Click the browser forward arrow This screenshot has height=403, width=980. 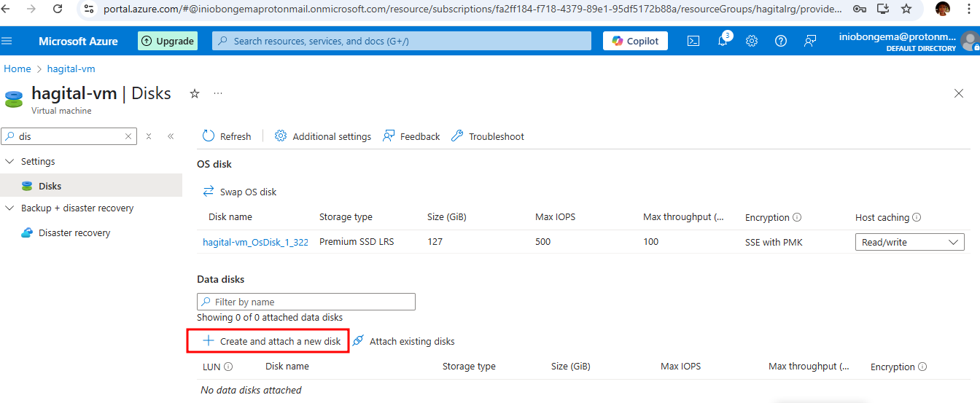point(31,9)
